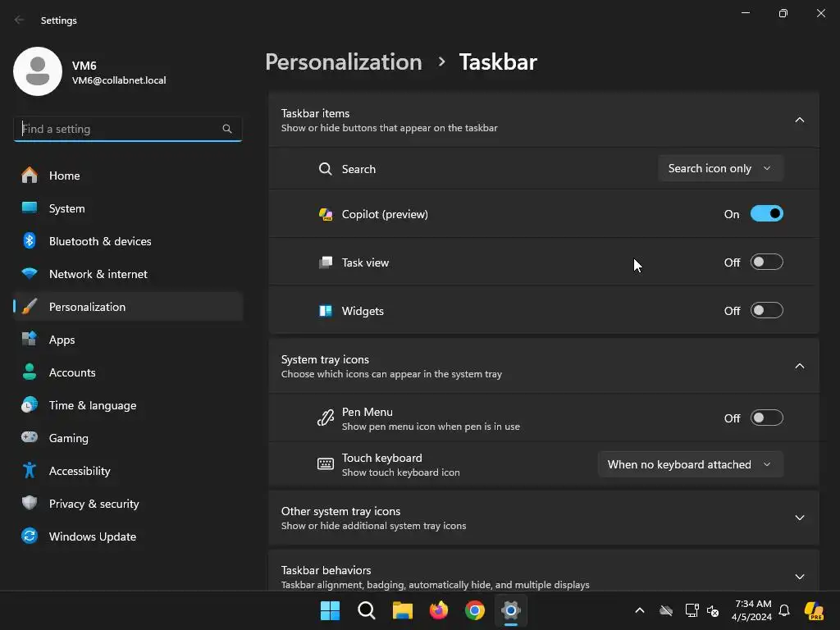The height and width of the screenshot is (630, 840).
Task: Click the Windows Update refresh icon
Action: pyautogui.click(x=30, y=536)
